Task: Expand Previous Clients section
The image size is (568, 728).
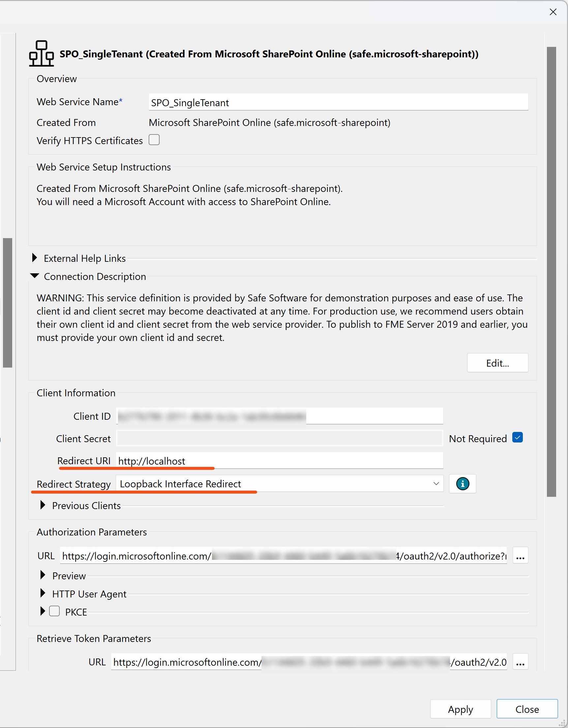Action: [43, 505]
